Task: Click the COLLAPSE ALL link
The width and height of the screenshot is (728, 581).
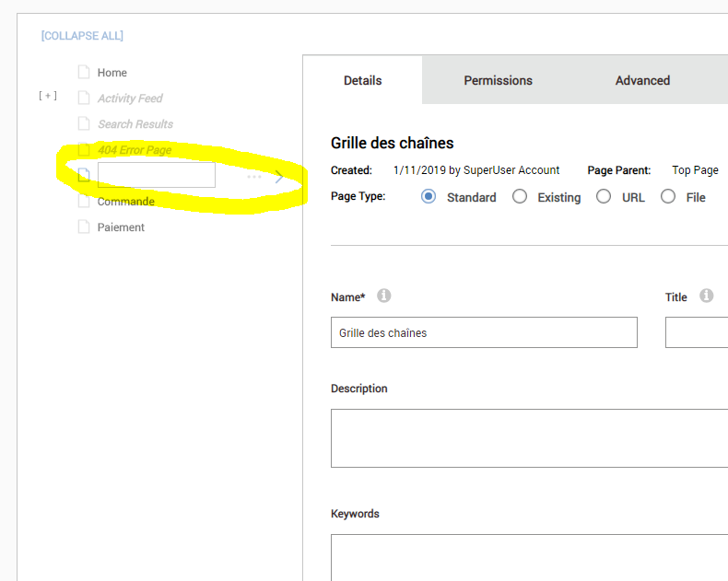Action: pos(82,36)
